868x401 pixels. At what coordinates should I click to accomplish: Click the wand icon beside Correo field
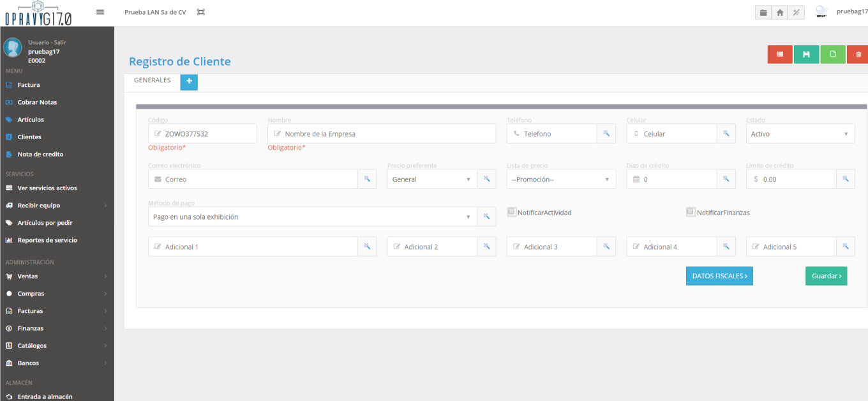[x=367, y=179]
